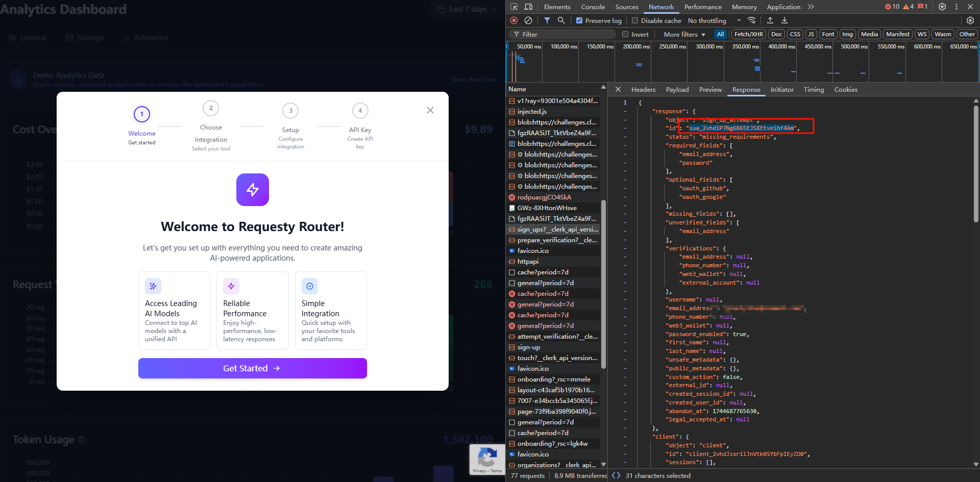The height and width of the screenshot is (482, 980).
Task: Clear the network log
Action: (528, 20)
